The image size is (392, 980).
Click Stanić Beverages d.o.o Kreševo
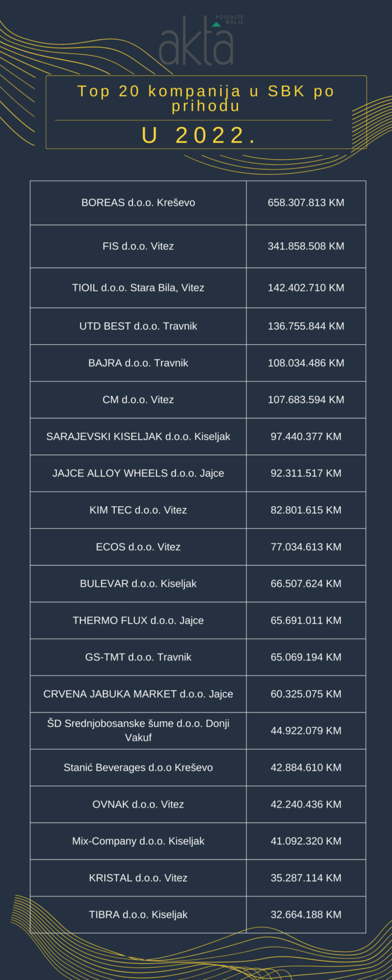[138, 767]
